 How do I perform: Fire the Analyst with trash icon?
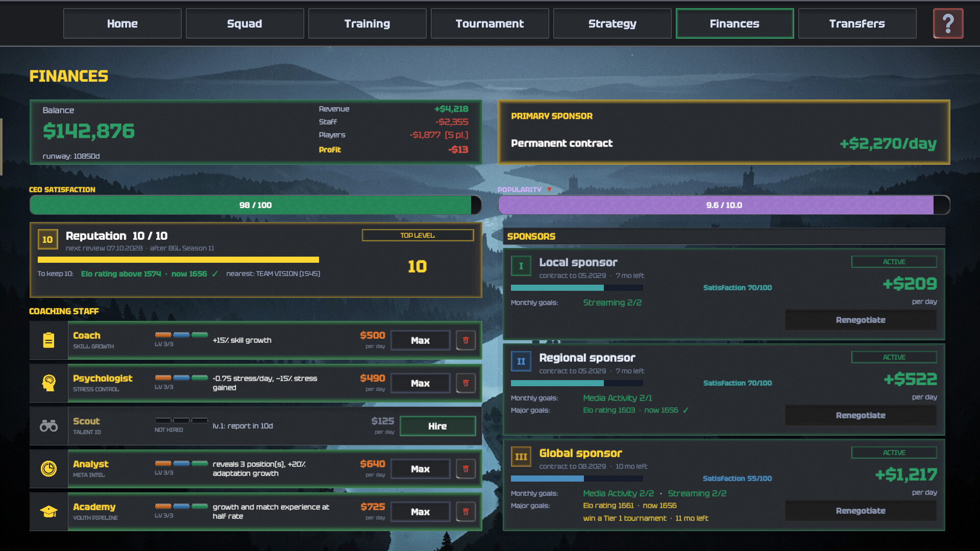click(465, 469)
